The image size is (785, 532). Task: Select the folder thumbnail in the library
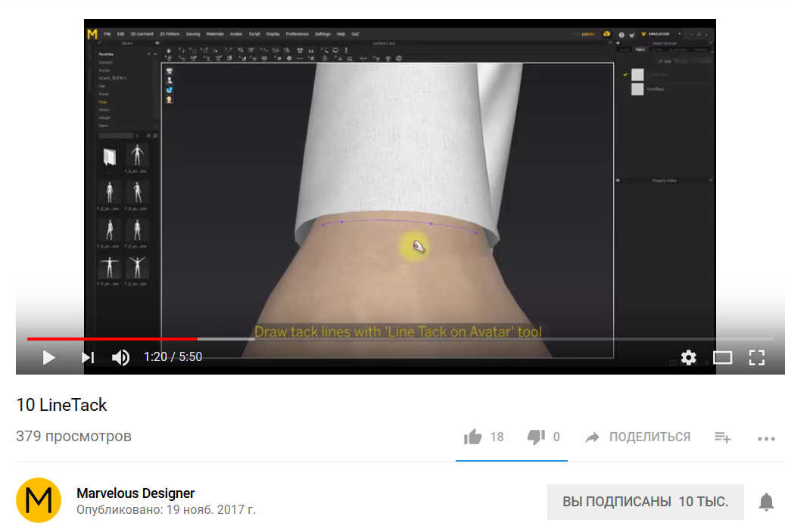click(110, 157)
